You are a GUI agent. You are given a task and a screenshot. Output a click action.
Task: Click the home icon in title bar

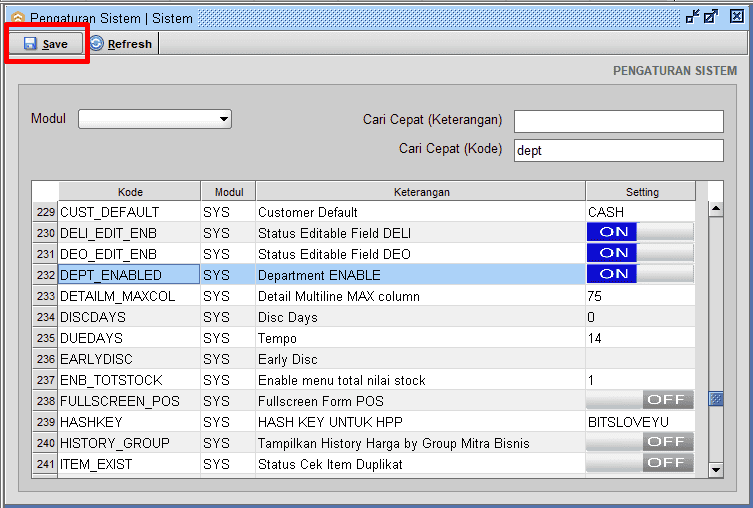(x=17, y=18)
